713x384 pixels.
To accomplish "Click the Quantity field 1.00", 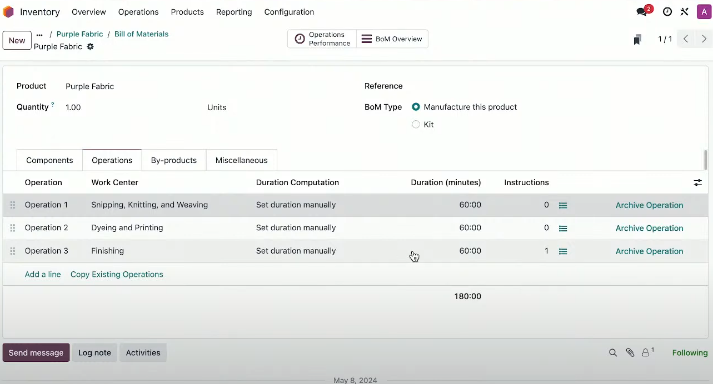I will pos(73,107).
